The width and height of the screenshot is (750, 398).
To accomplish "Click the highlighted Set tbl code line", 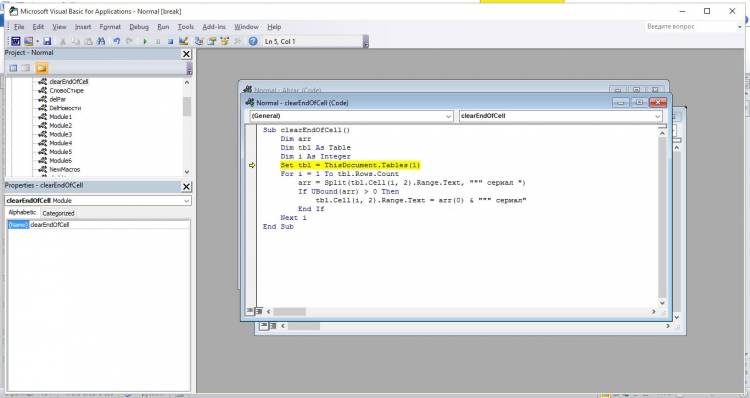I will (x=350, y=165).
